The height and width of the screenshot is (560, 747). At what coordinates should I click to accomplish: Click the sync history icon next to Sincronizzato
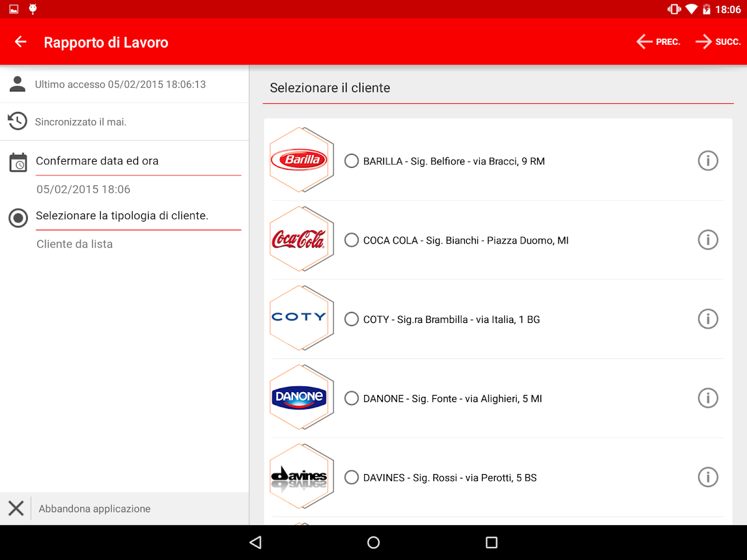point(17,121)
